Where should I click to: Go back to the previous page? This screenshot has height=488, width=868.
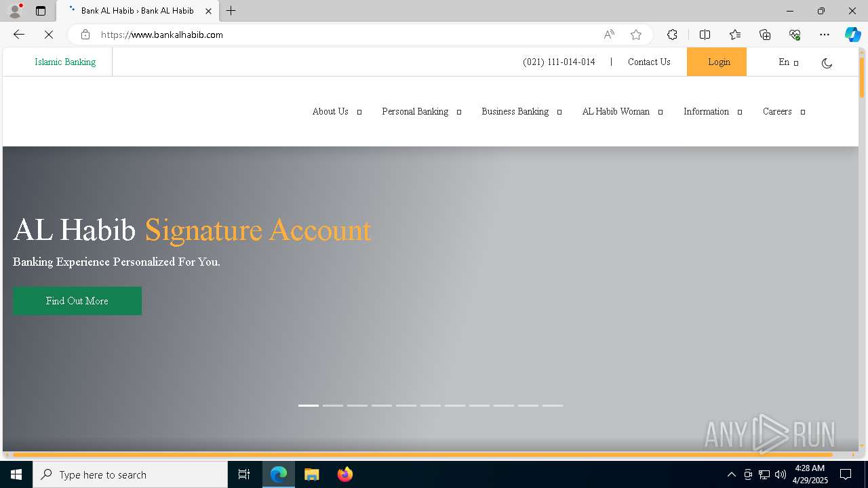(x=19, y=35)
